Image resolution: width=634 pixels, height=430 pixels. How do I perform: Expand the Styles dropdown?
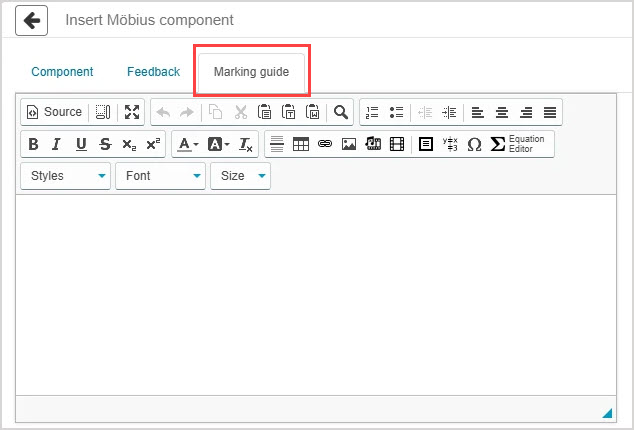click(66, 176)
